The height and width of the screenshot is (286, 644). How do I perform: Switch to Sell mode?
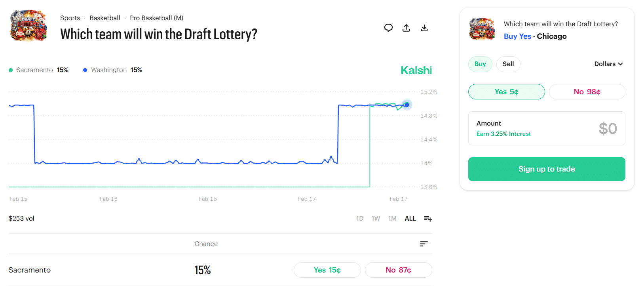(x=508, y=64)
